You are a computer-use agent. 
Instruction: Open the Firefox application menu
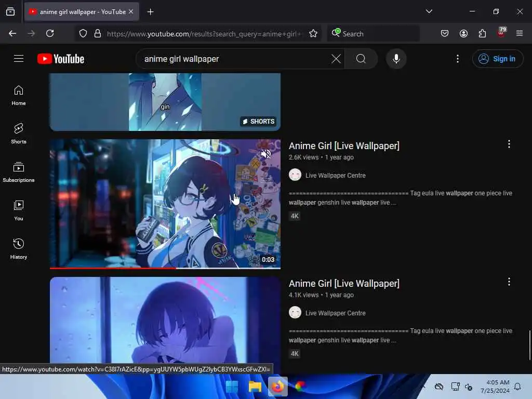[520, 33]
